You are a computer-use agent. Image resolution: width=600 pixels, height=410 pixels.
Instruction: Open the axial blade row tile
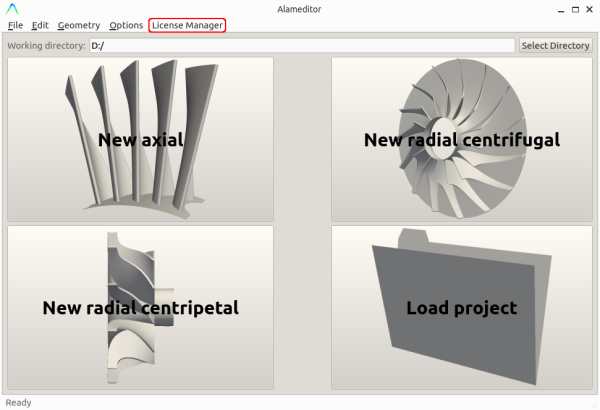tap(140, 139)
